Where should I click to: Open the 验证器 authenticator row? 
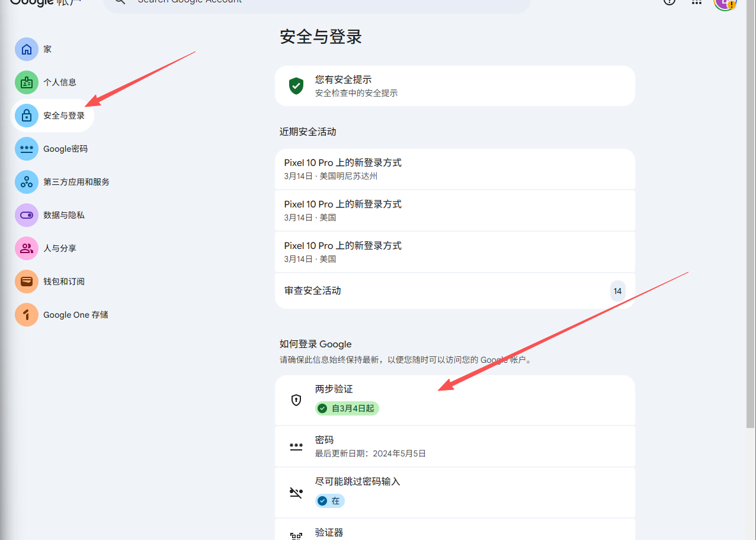pos(454,532)
